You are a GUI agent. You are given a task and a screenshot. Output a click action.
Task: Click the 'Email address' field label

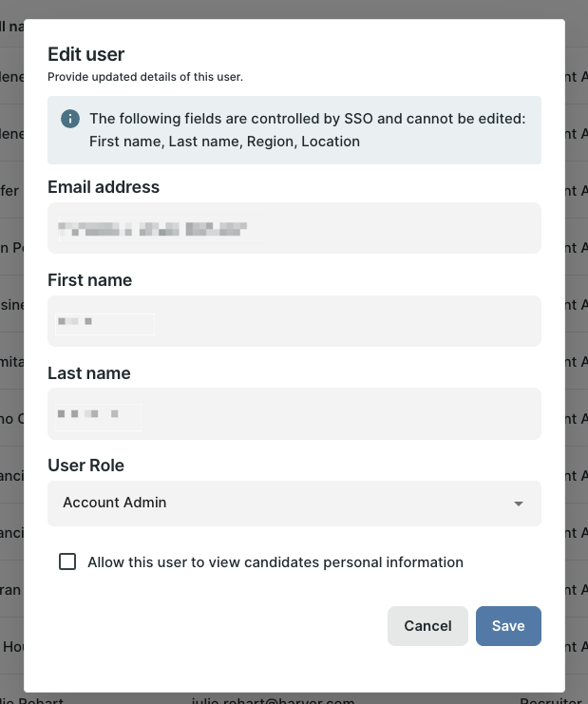point(104,187)
